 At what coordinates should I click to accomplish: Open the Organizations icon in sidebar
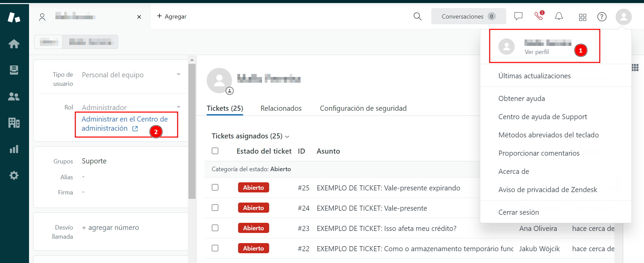pos(14,123)
